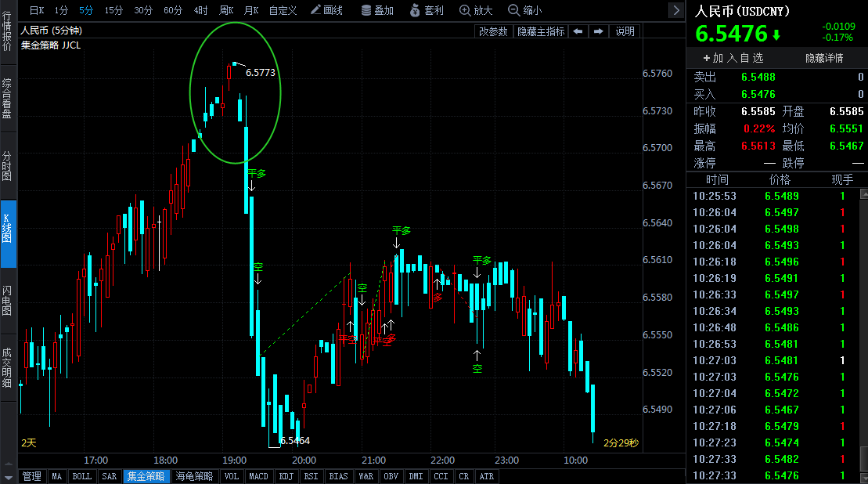Select the VOL indicator
868x484 pixels.
(232, 476)
